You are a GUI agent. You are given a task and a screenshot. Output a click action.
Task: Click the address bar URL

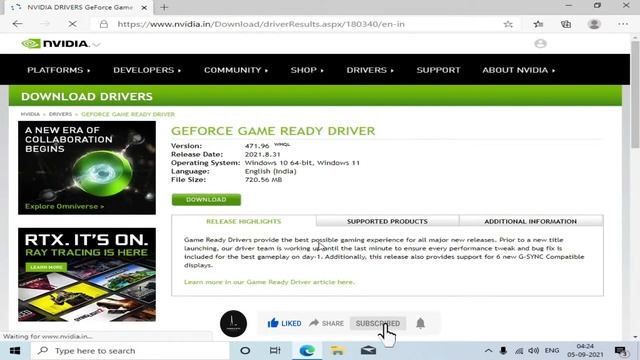[261, 24]
